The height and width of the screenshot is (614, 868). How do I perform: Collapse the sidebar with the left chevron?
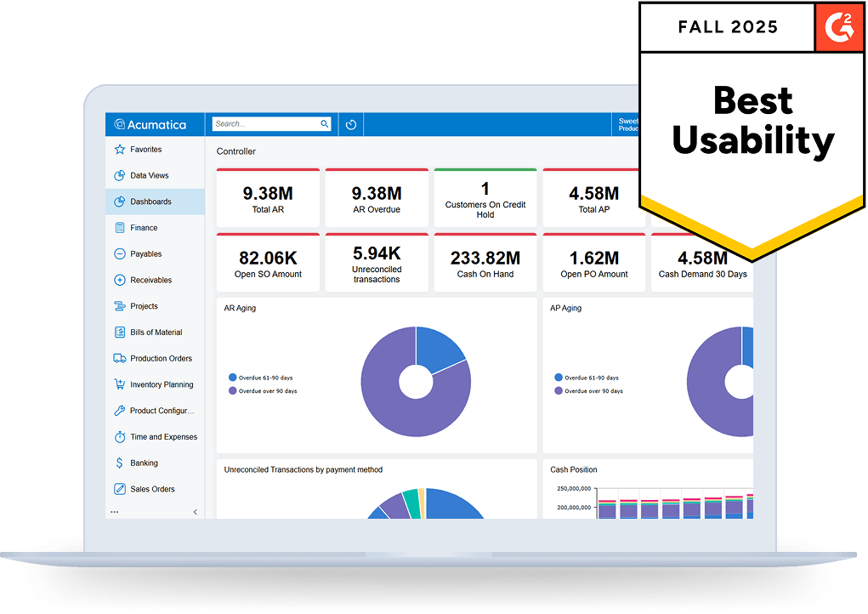click(x=196, y=512)
